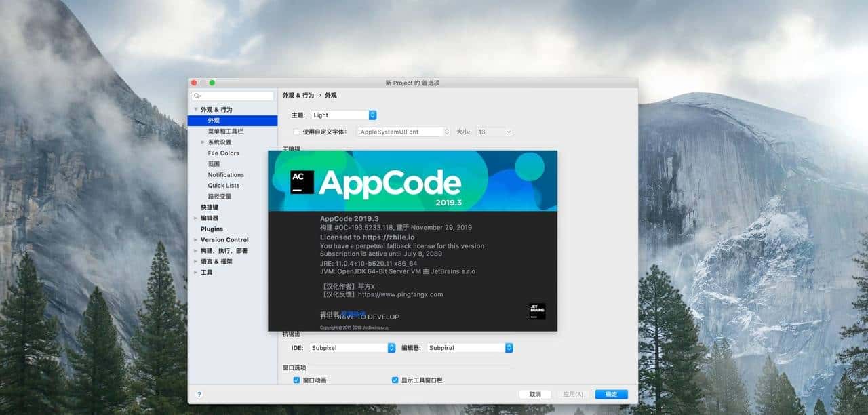
Task: Click the JetBrains logo in the about panel
Action: click(536, 311)
